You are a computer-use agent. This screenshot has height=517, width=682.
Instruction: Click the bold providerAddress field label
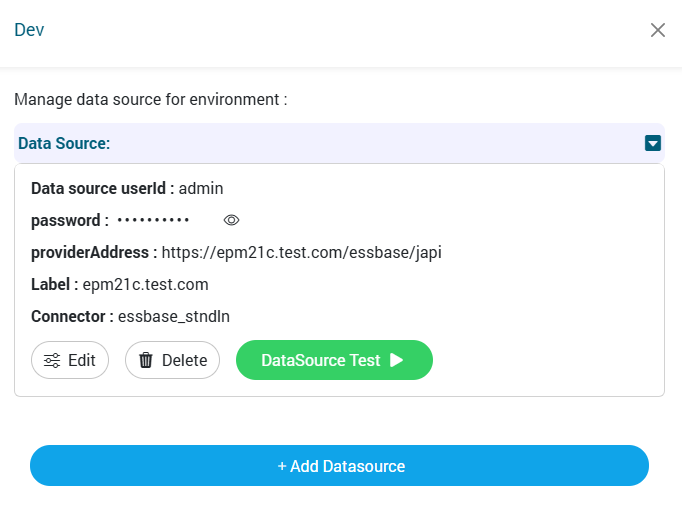[x=93, y=252]
